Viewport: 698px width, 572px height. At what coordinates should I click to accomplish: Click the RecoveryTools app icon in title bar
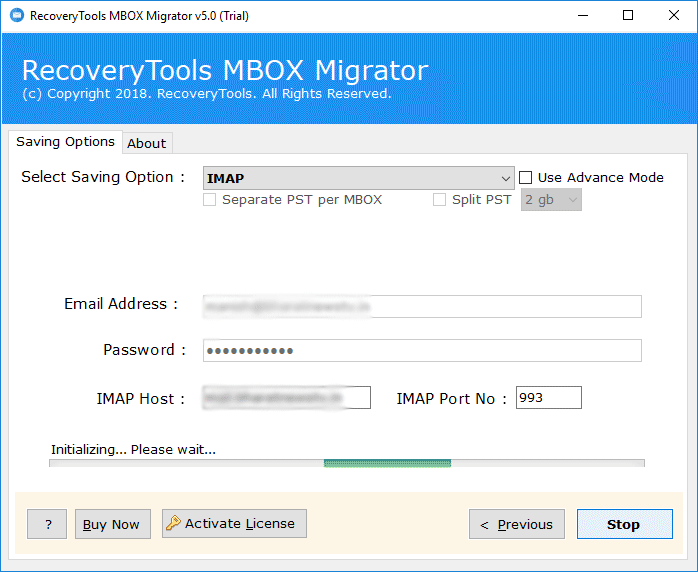[17, 16]
